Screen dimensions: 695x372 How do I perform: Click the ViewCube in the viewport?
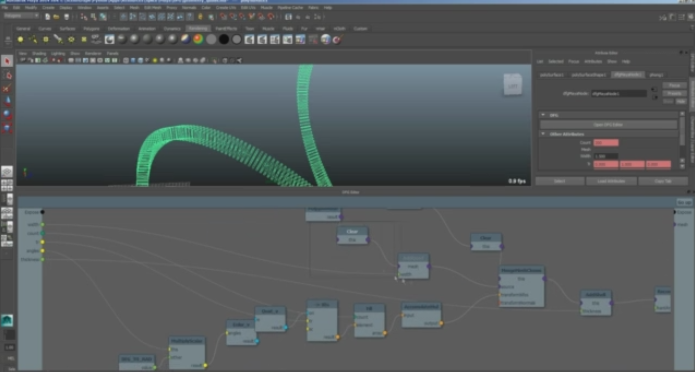click(x=512, y=85)
